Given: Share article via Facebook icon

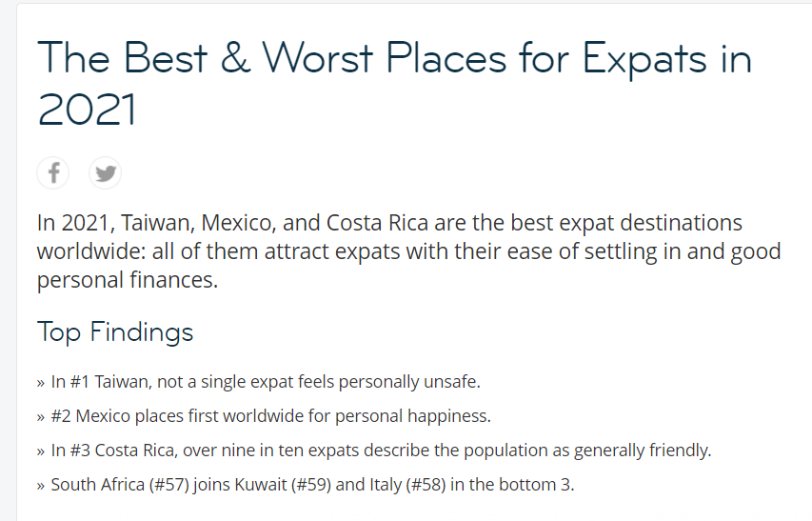Looking at the screenshot, I should coord(52,173).
